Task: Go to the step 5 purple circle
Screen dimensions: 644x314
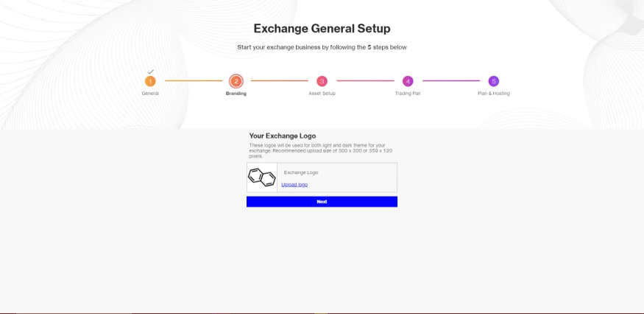Action: 494,81
